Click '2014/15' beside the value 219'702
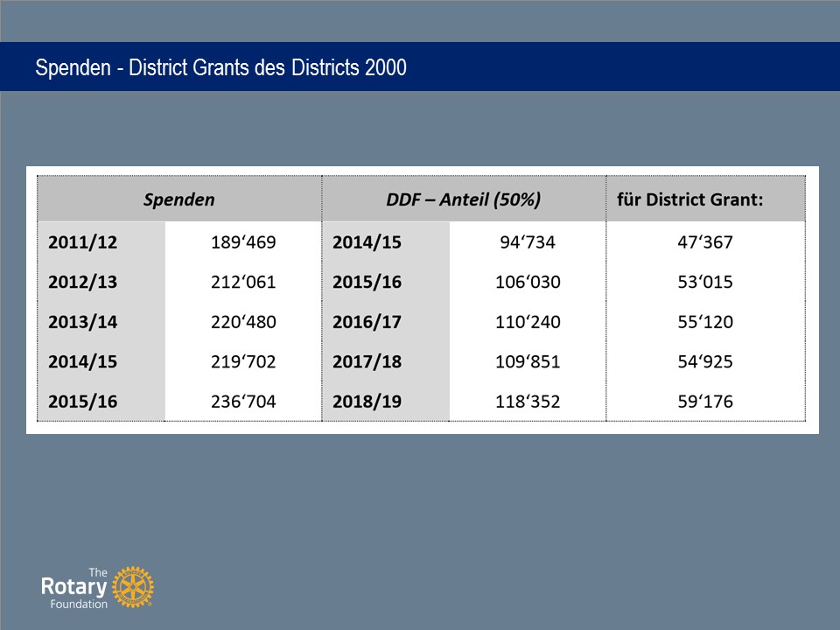Screen dimensions: 840x630 pos(82,361)
